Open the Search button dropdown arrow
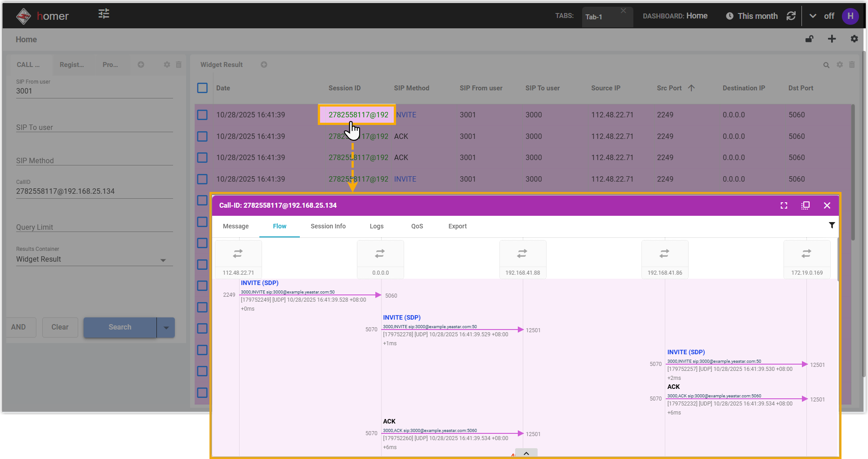Screen dimensions: 868x459 click(x=166, y=328)
